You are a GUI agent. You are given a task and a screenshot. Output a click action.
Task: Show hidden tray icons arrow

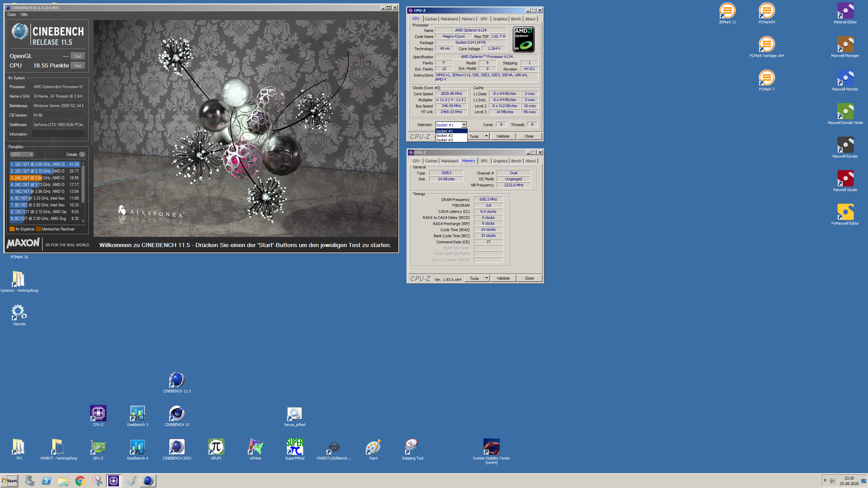[825, 481]
